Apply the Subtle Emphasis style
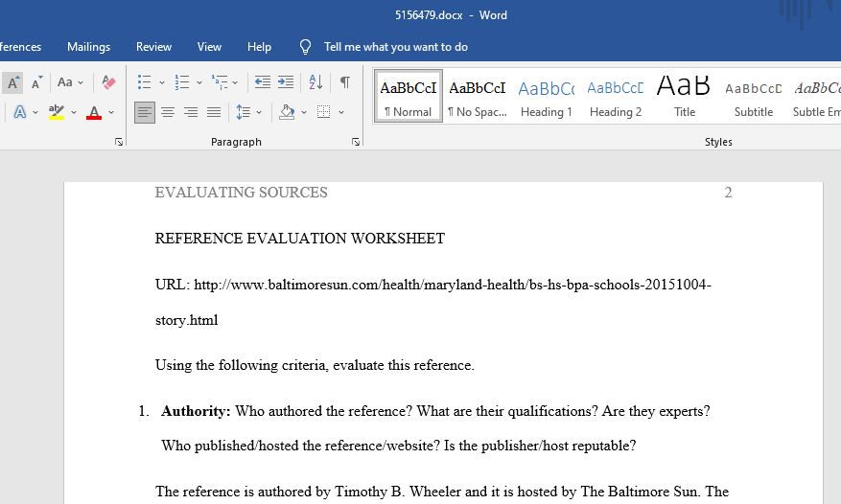The height and width of the screenshot is (504, 841). pyautogui.click(x=816, y=97)
